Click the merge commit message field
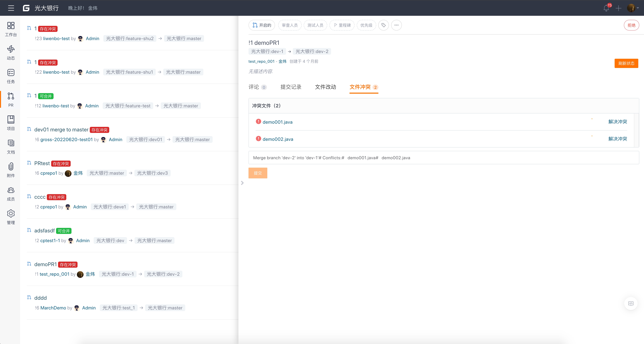 pos(443,158)
